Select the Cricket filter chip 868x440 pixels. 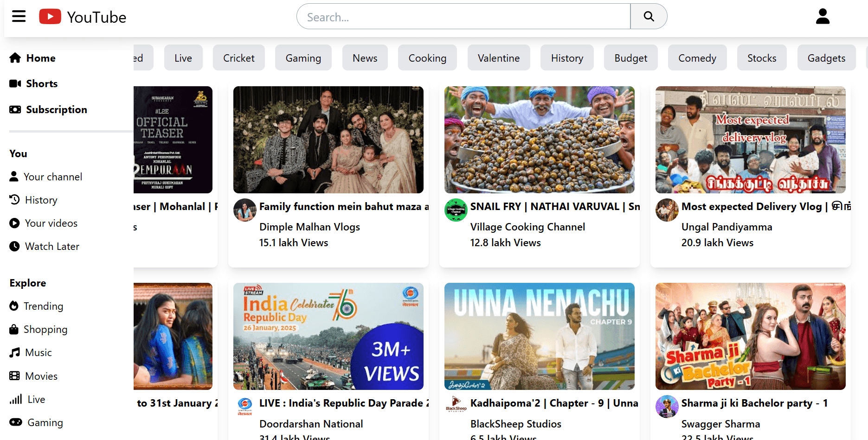[239, 58]
